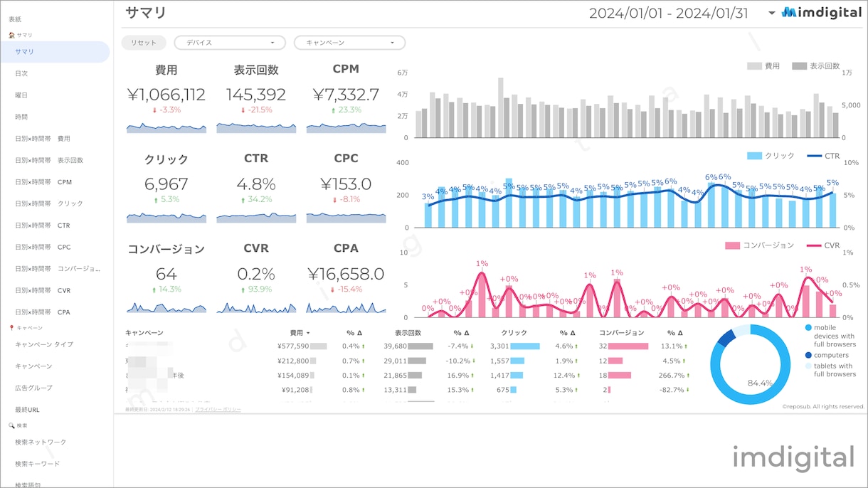Open the キャンペーン filter dropdown at top
868x488 pixels.
coord(349,43)
